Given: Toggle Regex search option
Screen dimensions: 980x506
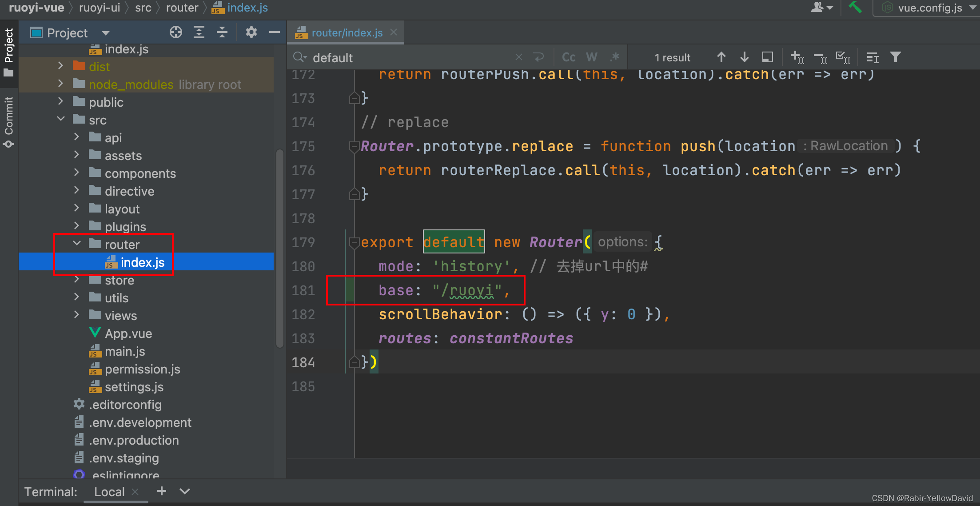Looking at the screenshot, I should tap(615, 57).
